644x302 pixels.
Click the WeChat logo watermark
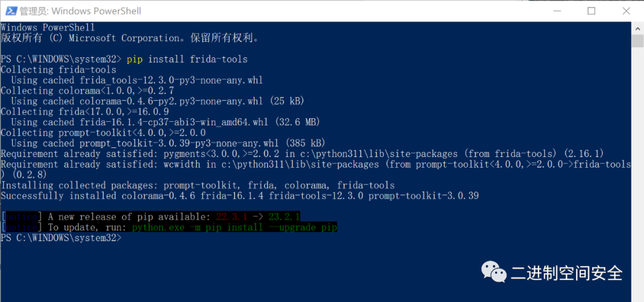(494, 272)
